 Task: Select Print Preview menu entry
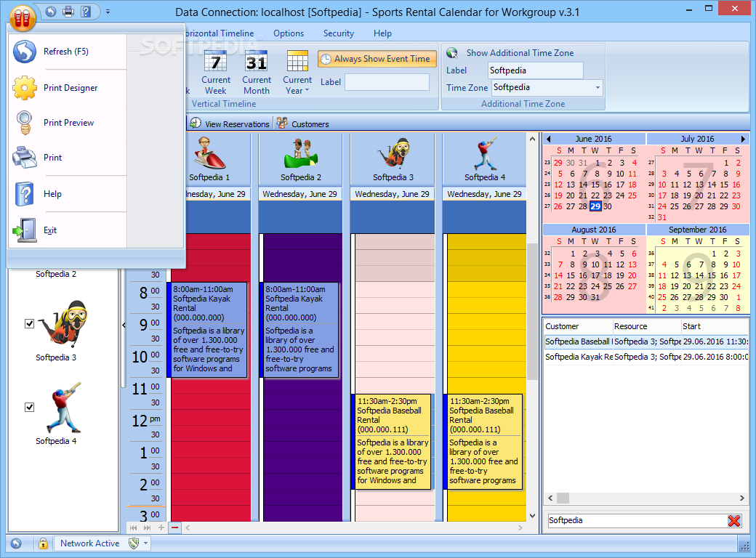pos(68,123)
